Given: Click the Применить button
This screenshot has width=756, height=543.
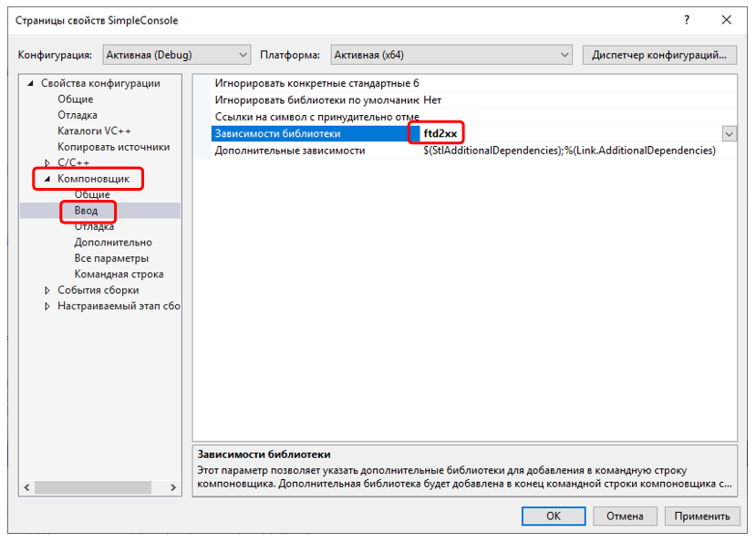Looking at the screenshot, I should click(x=702, y=516).
